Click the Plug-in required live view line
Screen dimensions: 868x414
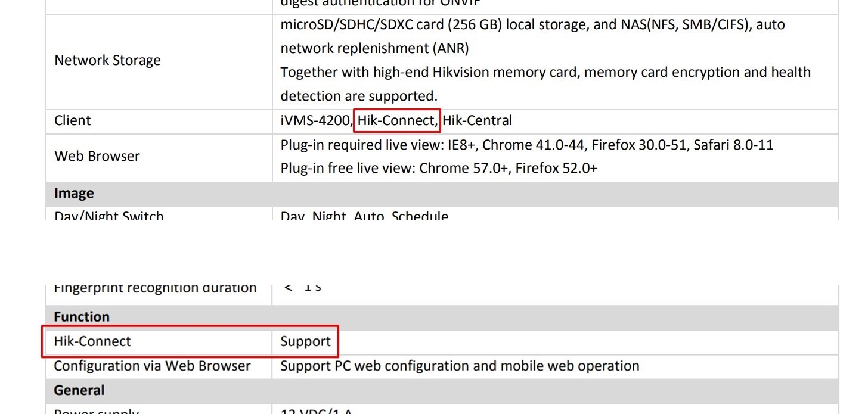526,145
